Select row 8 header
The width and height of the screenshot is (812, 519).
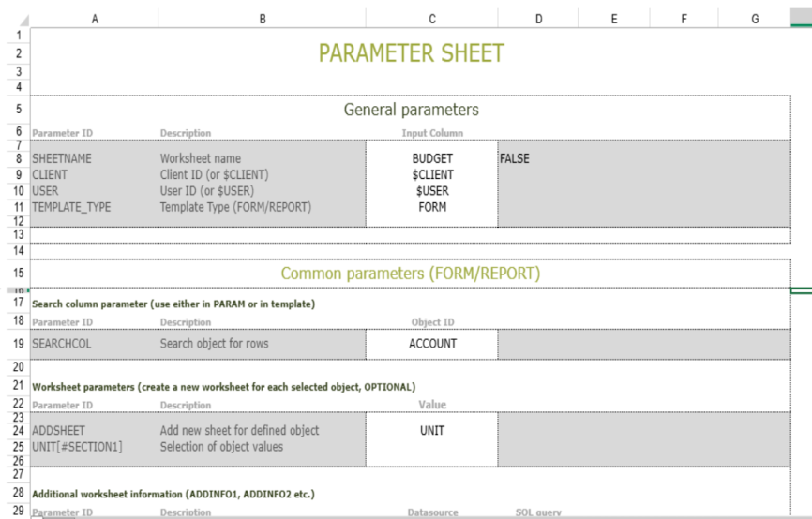click(x=19, y=158)
